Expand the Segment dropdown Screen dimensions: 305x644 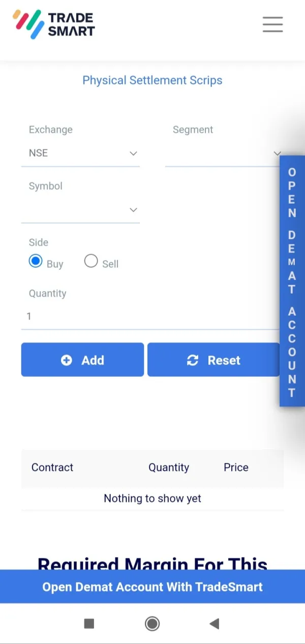pos(223,153)
